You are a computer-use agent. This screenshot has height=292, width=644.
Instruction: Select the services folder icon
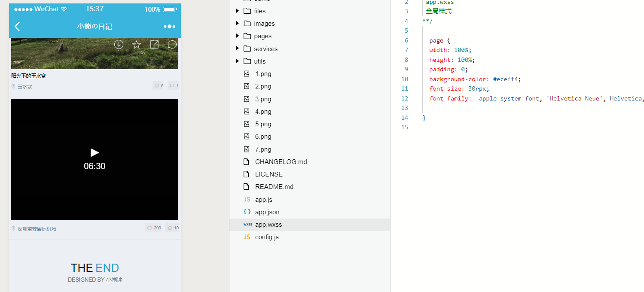point(247,49)
